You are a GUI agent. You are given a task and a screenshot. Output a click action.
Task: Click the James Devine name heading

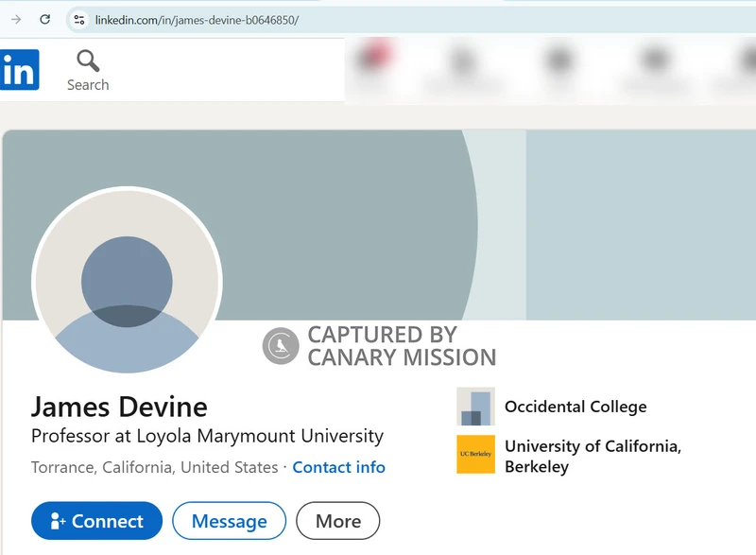pyautogui.click(x=120, y=407)
